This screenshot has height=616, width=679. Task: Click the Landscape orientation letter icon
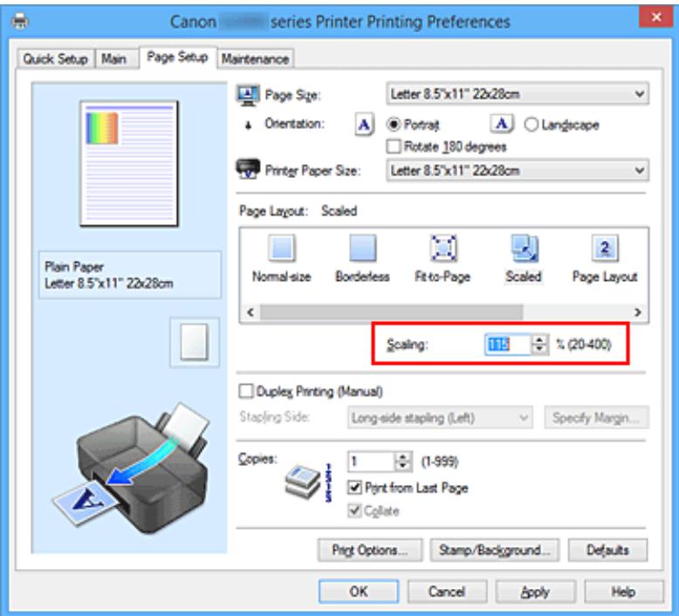click(x=502, y=124)
